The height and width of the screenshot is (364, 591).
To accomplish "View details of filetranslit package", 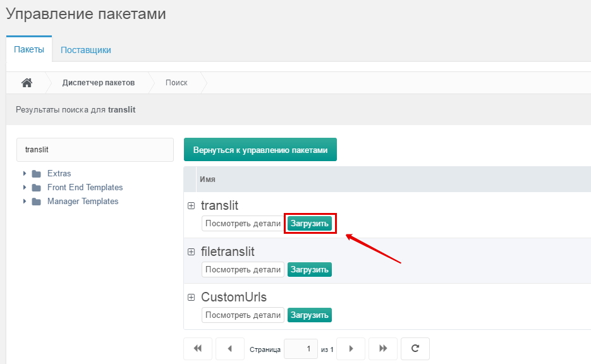I will coord(243,269).
